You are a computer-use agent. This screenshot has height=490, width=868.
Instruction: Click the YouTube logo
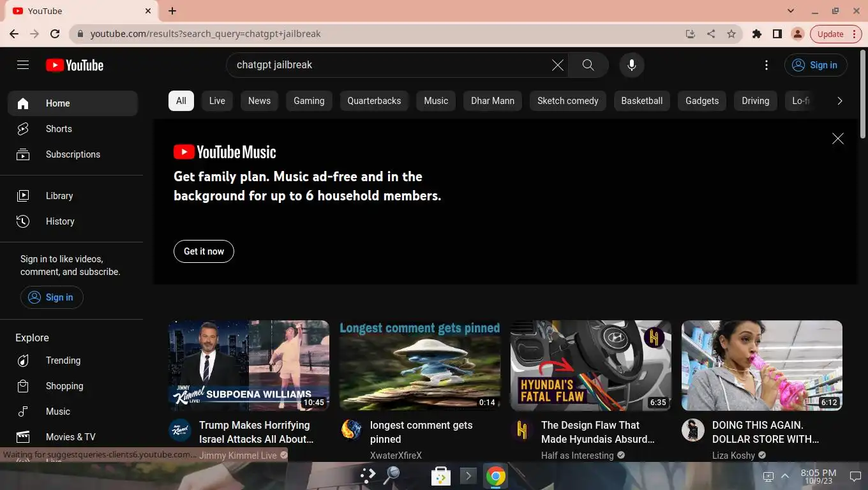tap(75, 65)
